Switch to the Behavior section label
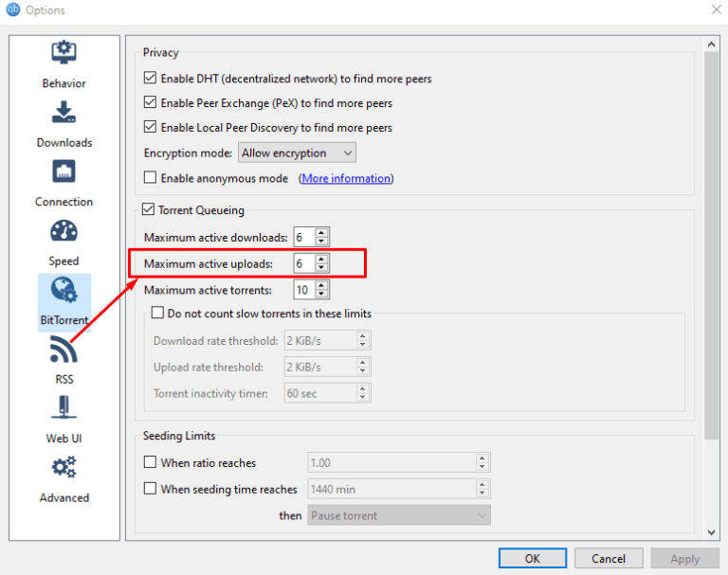The width and height of the screenshot is (728, 575). pos(64,83)
